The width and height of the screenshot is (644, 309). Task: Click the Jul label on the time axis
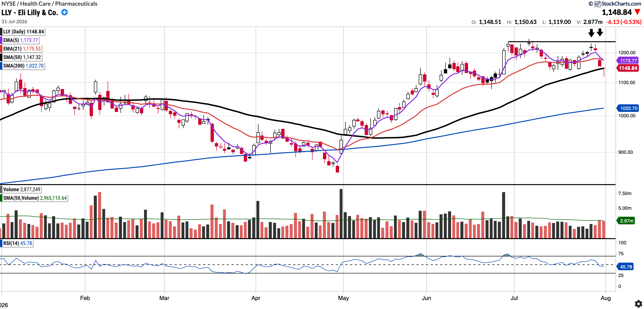pyautogui.click(x=514, y=298)
